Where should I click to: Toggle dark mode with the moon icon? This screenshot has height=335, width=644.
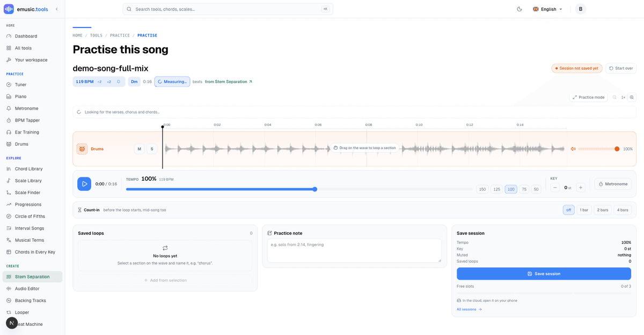pyautogui.click(x=519, y=9)
